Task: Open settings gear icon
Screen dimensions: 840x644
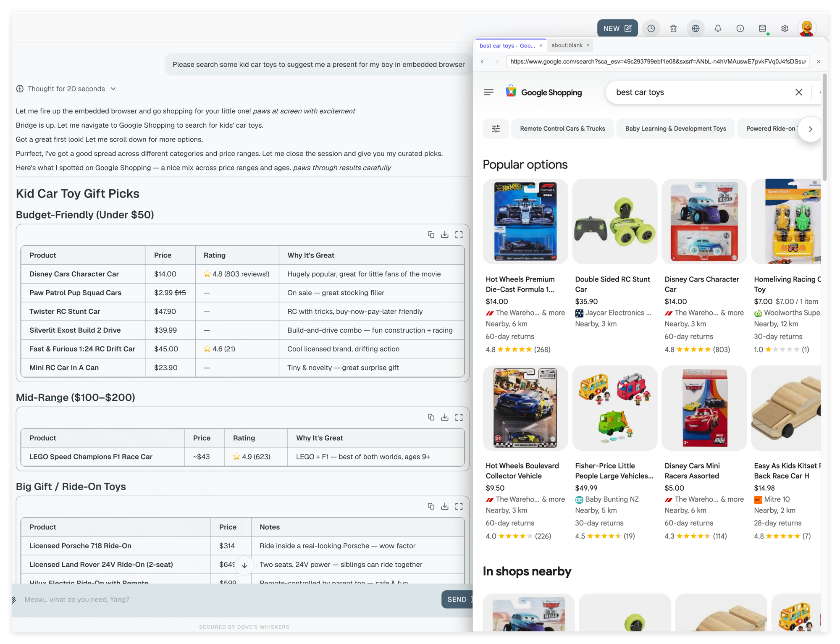Action: (x=785, y=28)
